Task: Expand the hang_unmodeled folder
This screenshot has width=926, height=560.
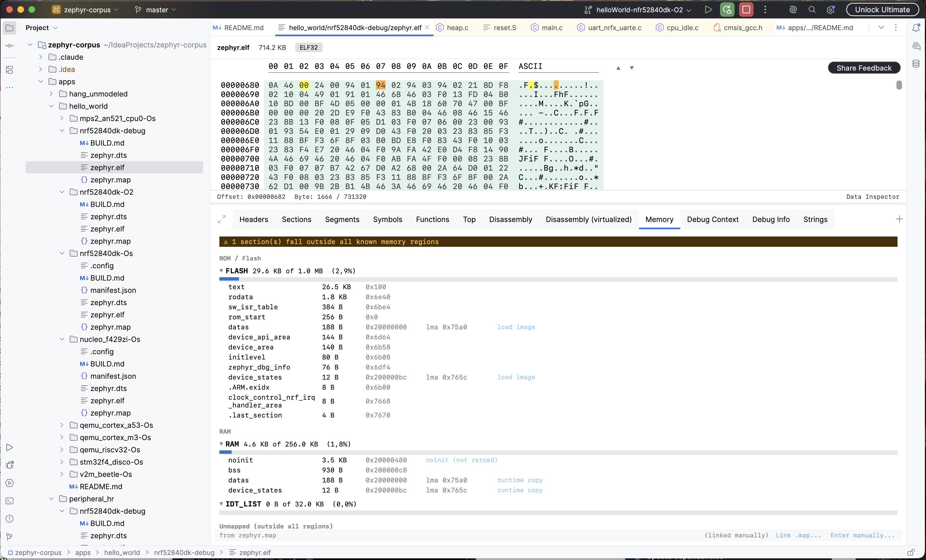Action: coord(51,94)
